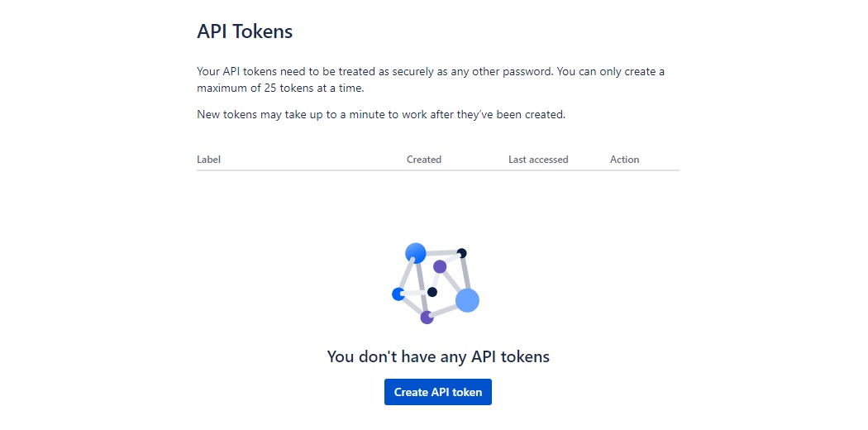Click the dark navy dot in illustration's center
Screen dimensions: 868x430
pos(432,292)
